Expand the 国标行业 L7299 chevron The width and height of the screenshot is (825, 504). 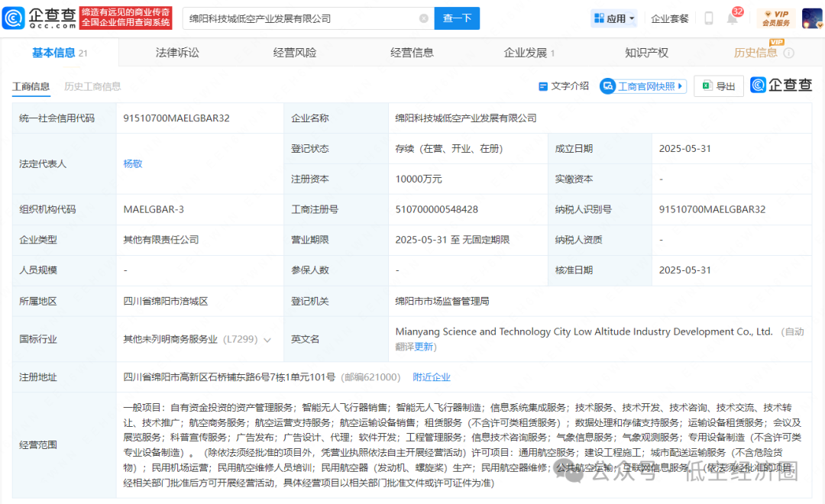pyautogui.click(x=267, y=340)
